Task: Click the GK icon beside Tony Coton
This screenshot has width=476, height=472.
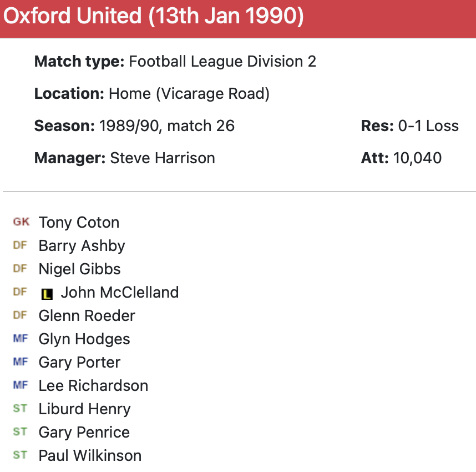Action: (21, 222)
